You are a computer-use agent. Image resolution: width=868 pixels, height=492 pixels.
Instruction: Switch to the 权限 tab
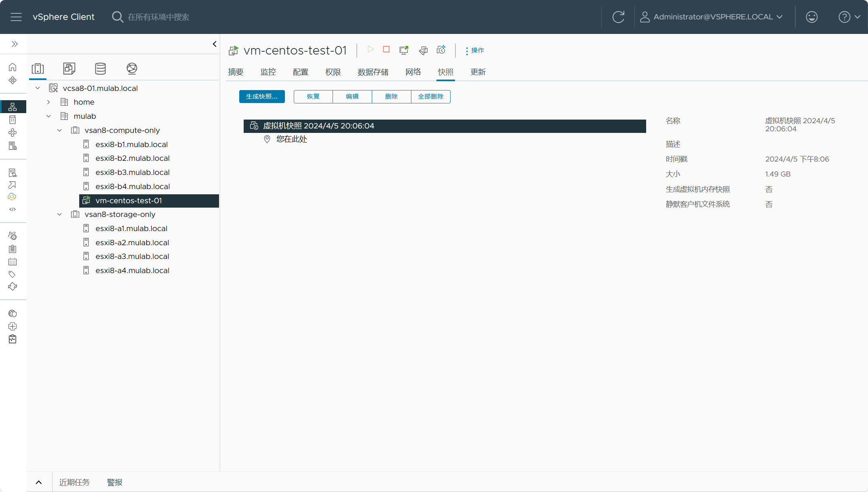point(333,72)
